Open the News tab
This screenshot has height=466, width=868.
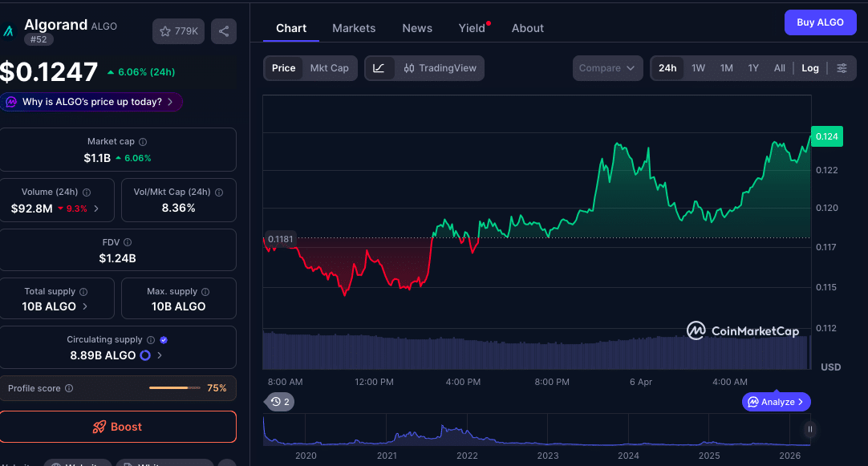(416, 28)
